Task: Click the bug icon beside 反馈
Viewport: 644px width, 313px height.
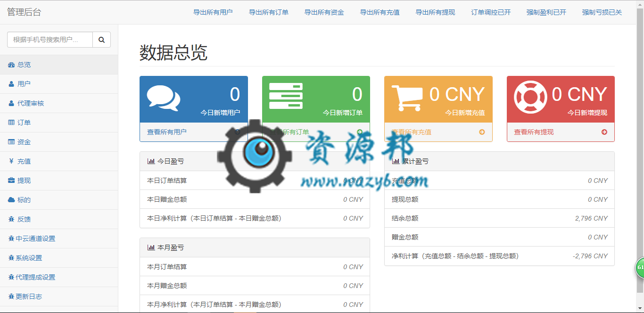Action: coord(11,219)
